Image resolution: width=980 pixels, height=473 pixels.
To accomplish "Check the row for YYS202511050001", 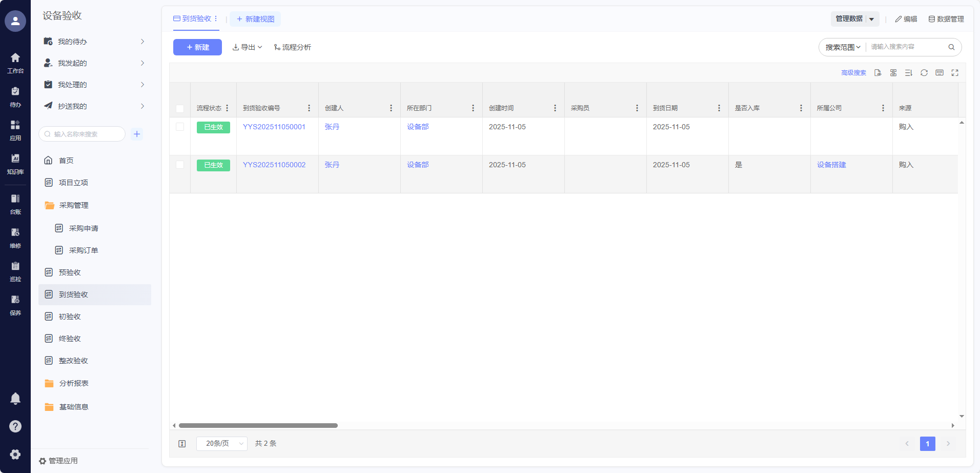I will (x=180, y=127).
